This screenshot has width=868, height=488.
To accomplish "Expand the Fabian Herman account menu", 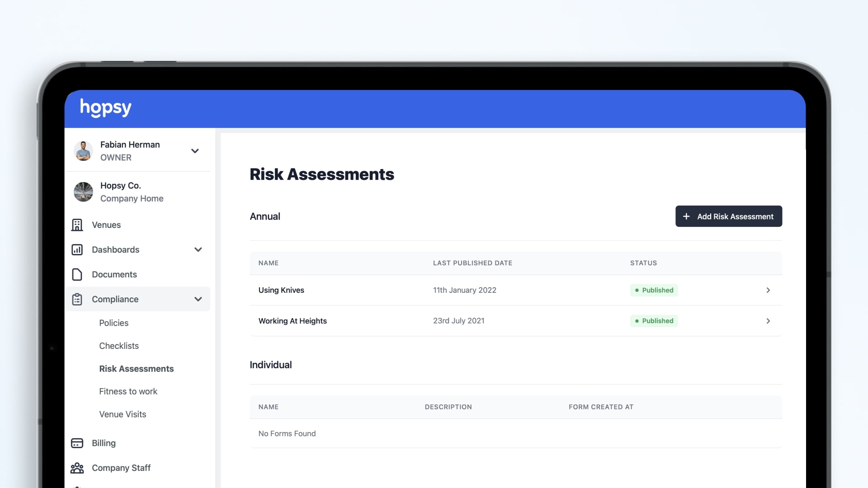I will (x=195, y=151).
